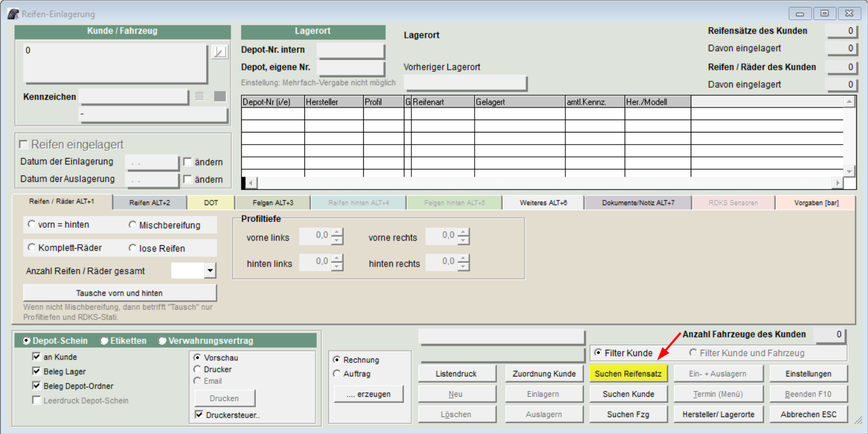Enable ändern for Datum der Einlagerung
This screenshot has height=434, width=868.
188,162
